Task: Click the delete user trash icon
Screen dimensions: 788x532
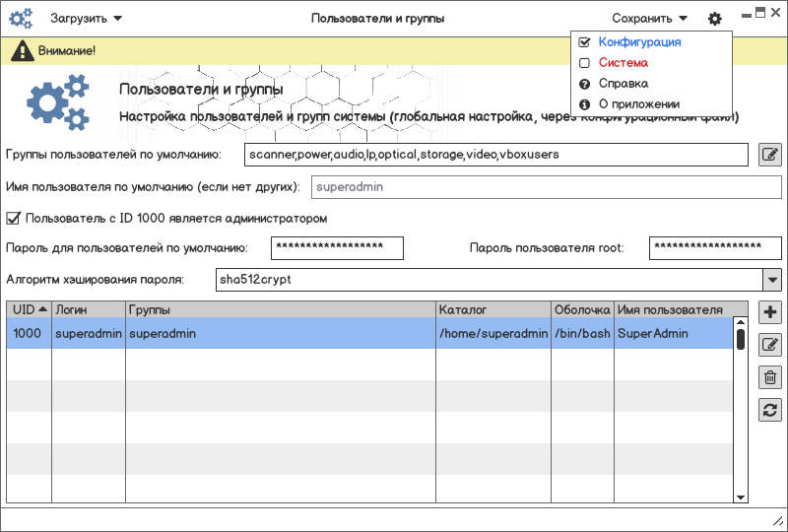Action: click(x=770, y=377)
